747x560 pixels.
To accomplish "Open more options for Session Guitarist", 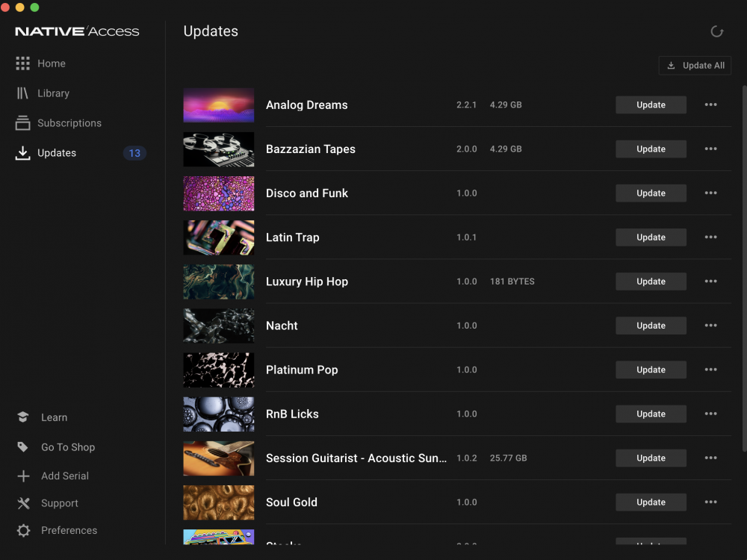I will pyautogui.click(x=711, y=458).
